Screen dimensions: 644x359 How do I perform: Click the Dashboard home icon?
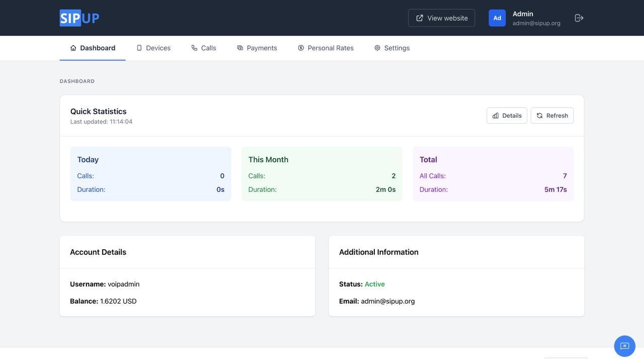coord(73,48)
